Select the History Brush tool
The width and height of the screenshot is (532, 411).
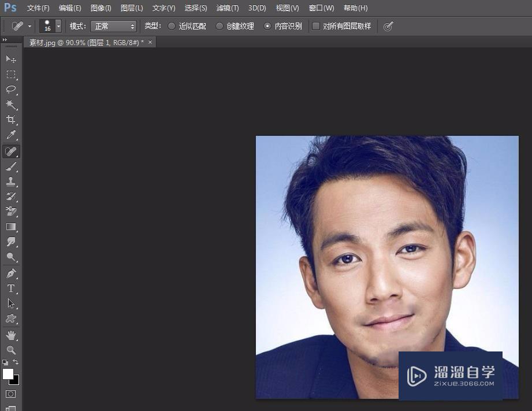[x=11, y=197]
